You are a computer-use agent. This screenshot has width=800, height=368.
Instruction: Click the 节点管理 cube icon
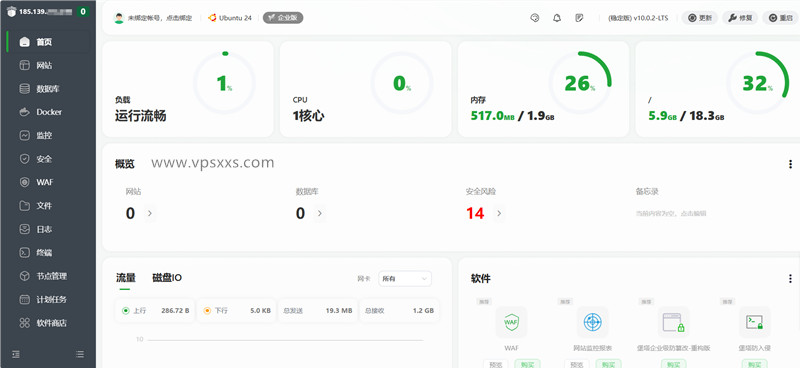24,276
